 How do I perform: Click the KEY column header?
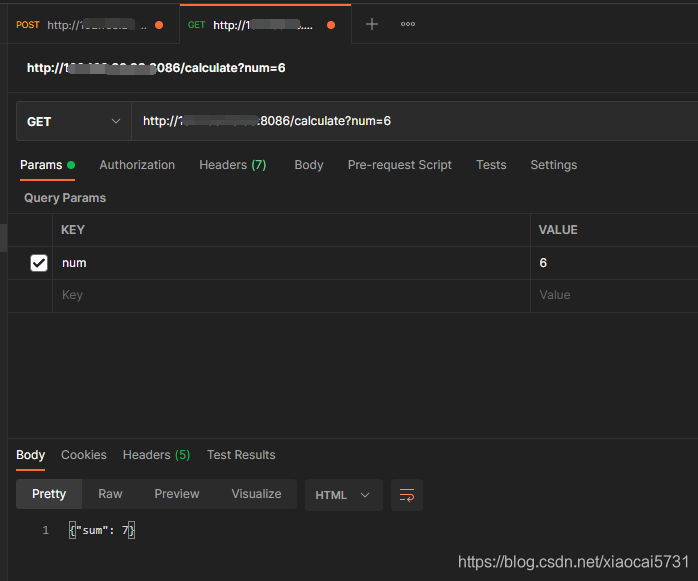[73, 230]
